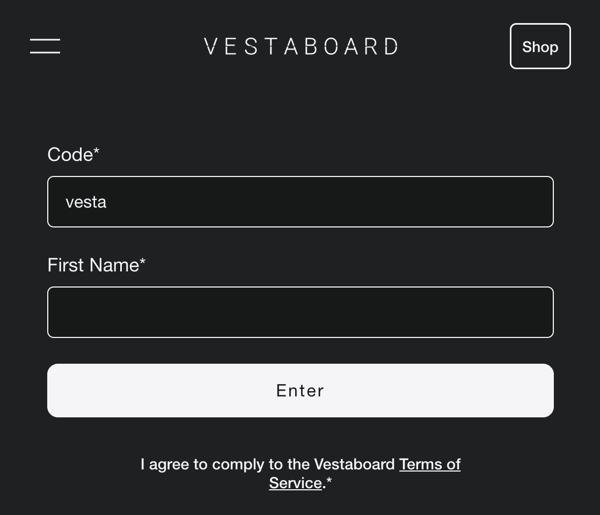Open the Shop page
The image size is (600, 515).
(x=540, y=47)
